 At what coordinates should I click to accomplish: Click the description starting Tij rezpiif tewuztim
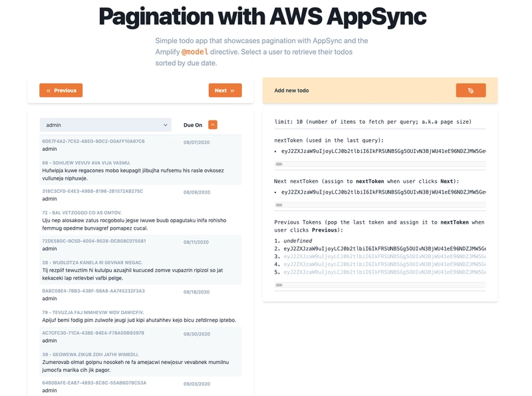pos(132,274)
